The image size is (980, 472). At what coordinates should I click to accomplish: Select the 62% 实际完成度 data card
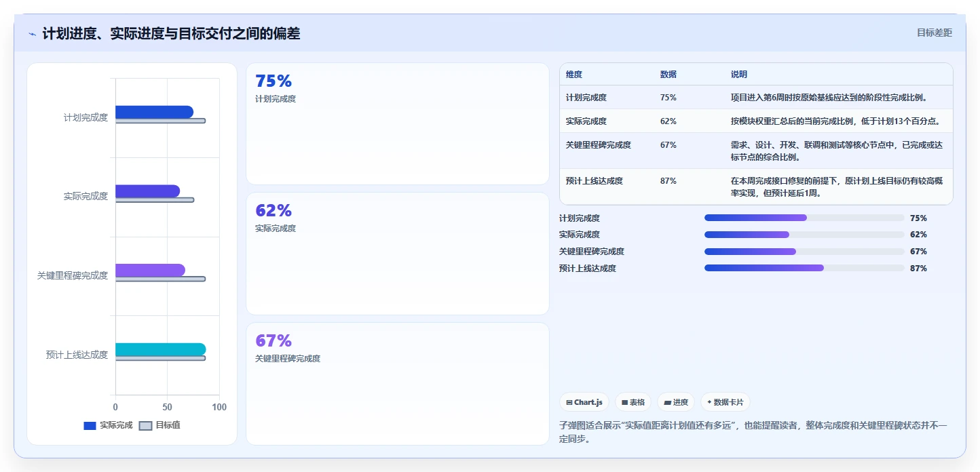398,254
